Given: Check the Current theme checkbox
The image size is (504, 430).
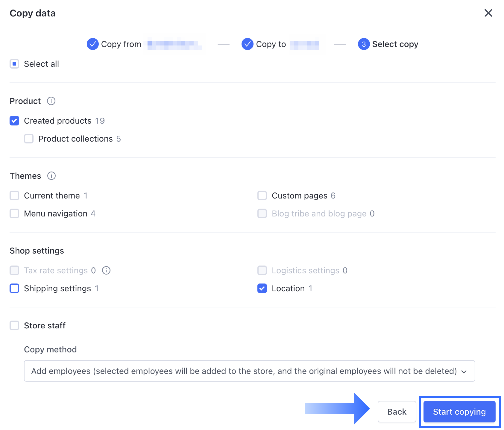Looking at the screenshot, I should click(14, 196).
